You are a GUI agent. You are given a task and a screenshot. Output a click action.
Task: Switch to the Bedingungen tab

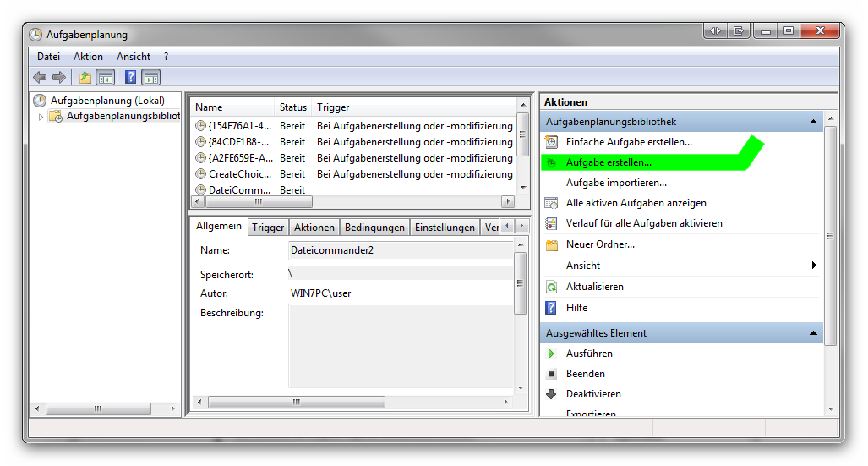[x=374, y=228]
